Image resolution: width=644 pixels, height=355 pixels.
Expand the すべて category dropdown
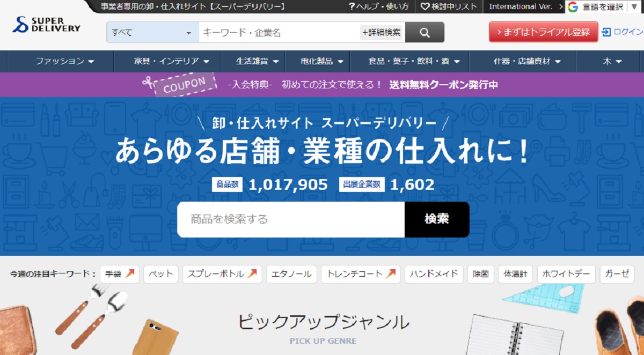pos(152,33)
